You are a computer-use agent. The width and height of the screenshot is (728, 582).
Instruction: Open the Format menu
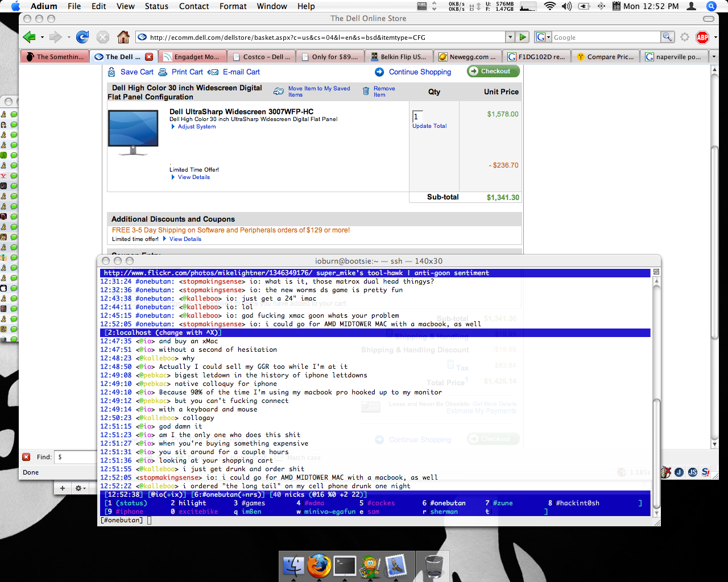click(x=233, y=6)
